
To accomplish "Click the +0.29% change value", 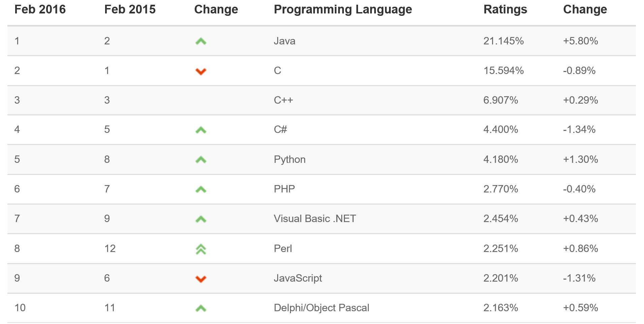I will [x=581, y=100].
